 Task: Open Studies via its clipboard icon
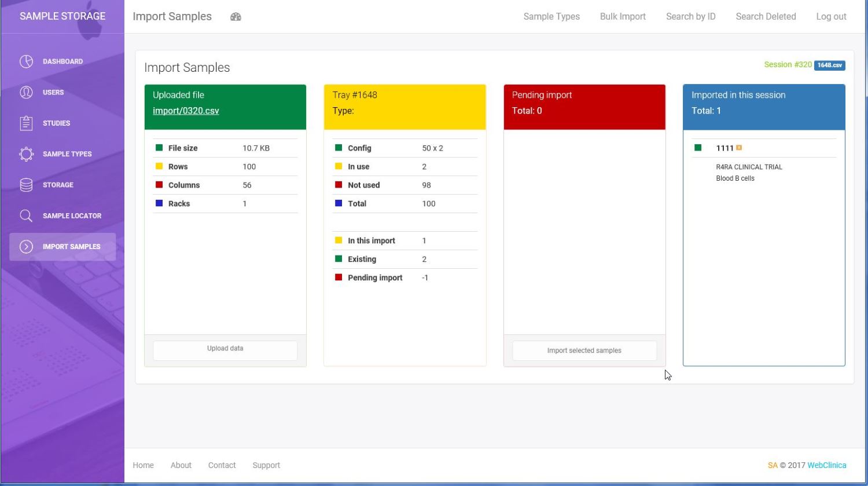26,123
